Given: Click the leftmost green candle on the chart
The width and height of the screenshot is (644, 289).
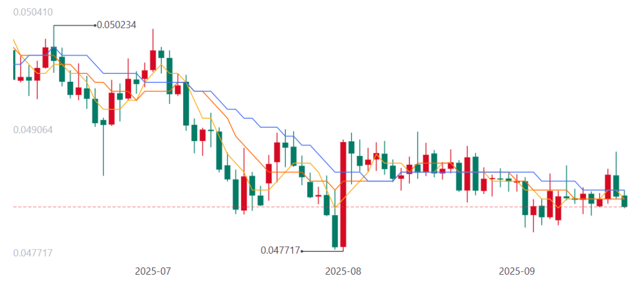Looking at the screenshot, I should click(x=14, y=64).
